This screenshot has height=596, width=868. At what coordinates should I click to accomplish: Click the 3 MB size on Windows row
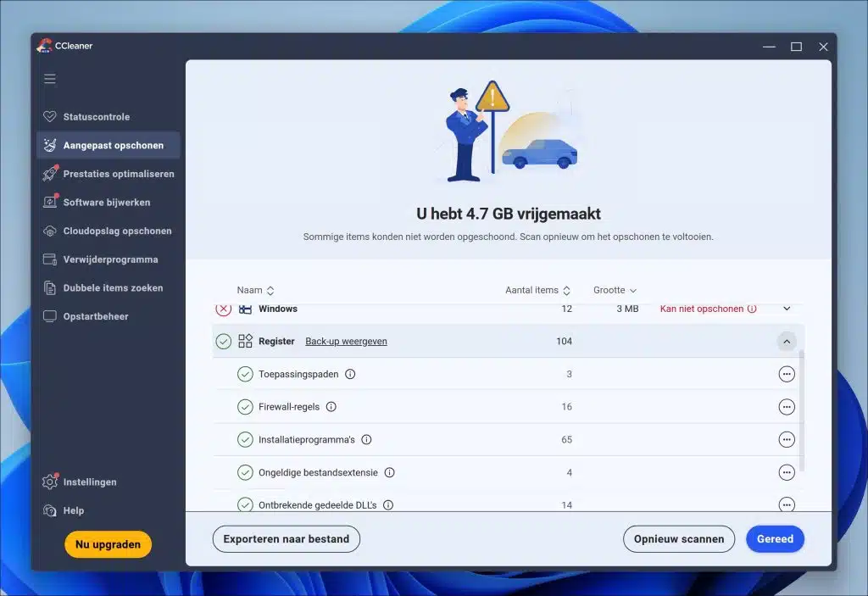click(627, 309)
